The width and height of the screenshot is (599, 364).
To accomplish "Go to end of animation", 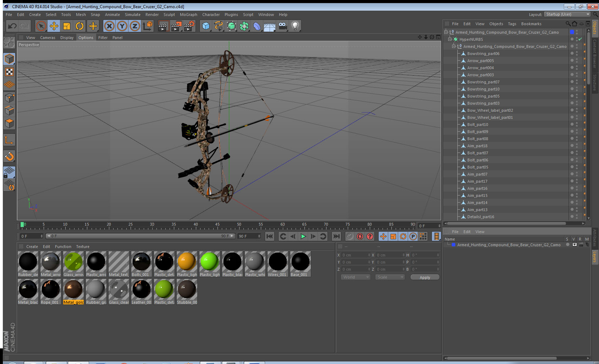I will point(336,236).
